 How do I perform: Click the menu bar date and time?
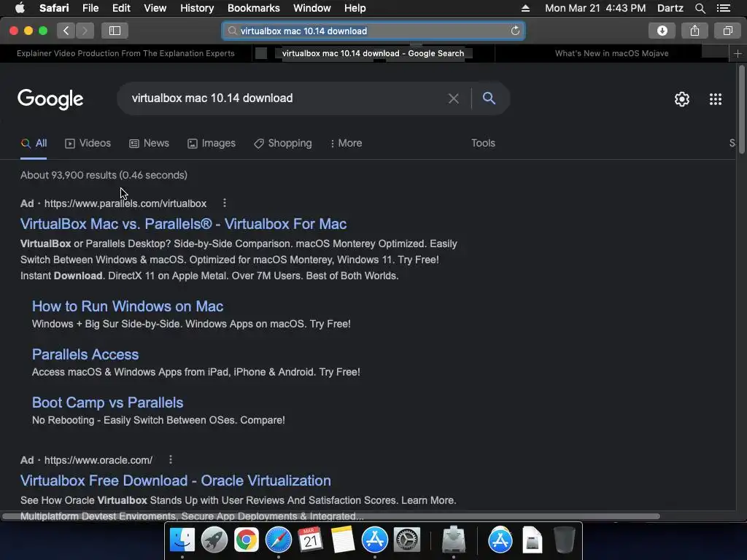(595, 8)
